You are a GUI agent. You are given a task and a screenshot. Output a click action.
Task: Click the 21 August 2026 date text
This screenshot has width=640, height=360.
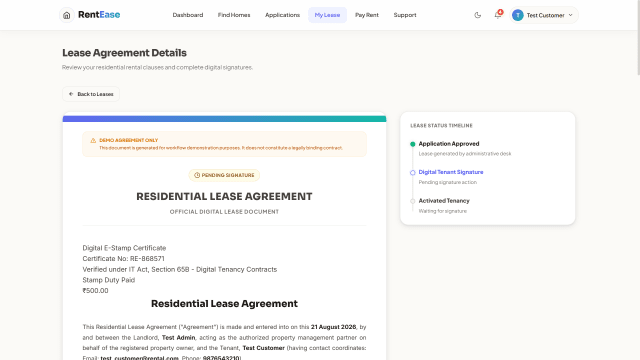(x=333, y=327)
